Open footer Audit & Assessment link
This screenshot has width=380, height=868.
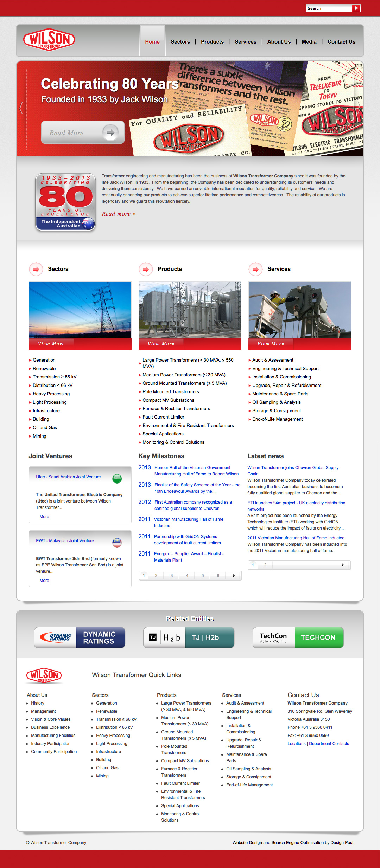coord(245,703)
